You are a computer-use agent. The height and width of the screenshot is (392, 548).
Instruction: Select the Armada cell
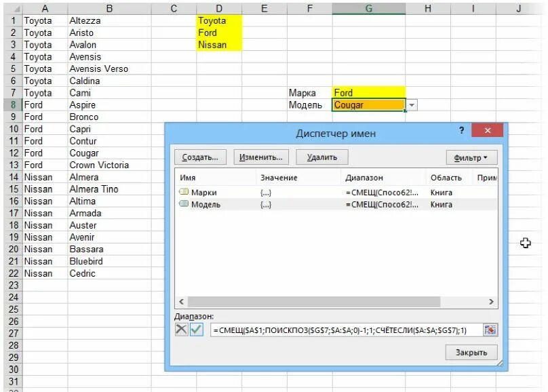[109, 213]
